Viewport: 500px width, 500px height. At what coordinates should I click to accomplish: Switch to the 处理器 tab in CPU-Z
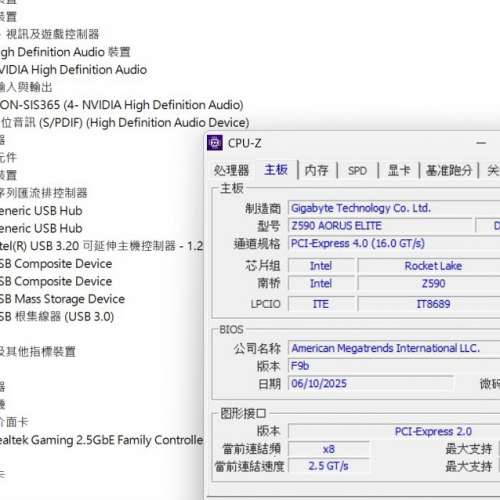231,170
